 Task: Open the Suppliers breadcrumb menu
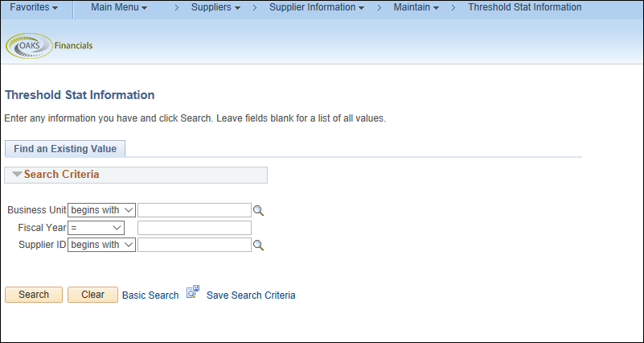215,7
